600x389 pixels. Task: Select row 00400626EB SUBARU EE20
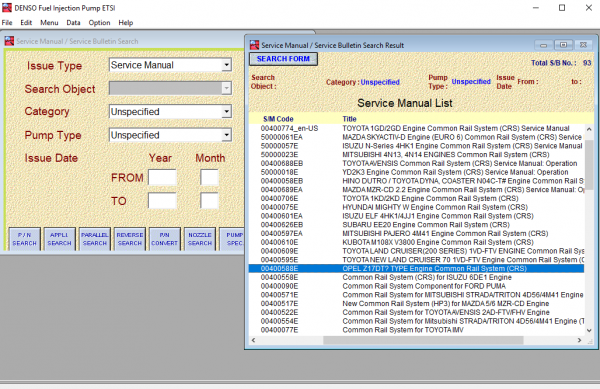coord(416,225)
